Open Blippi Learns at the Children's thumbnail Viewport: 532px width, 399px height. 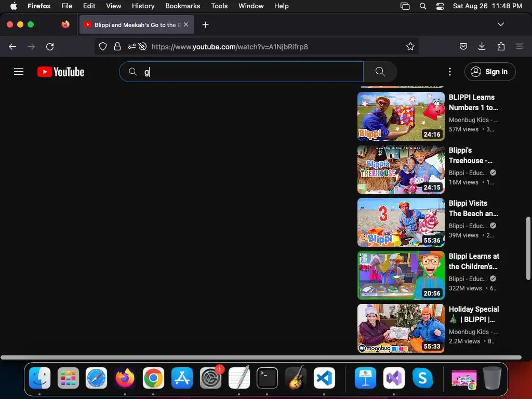click(401, 275)
